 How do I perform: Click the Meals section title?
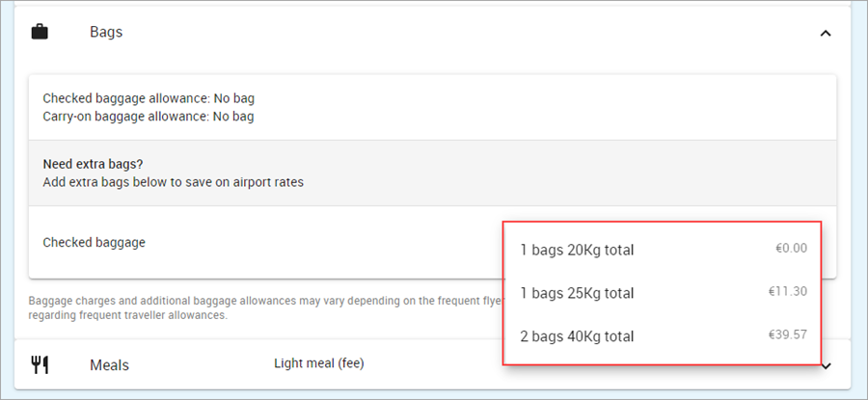tap(110, 365)
